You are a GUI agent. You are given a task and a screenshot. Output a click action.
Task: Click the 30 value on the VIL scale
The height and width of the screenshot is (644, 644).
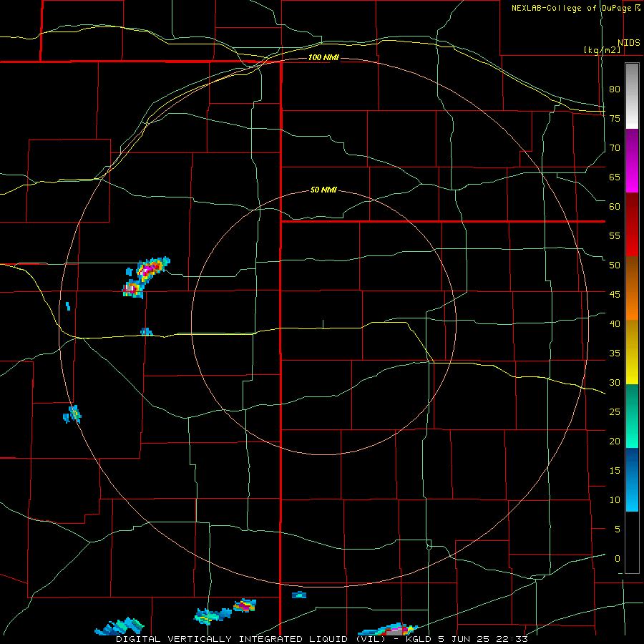(615, 382)
